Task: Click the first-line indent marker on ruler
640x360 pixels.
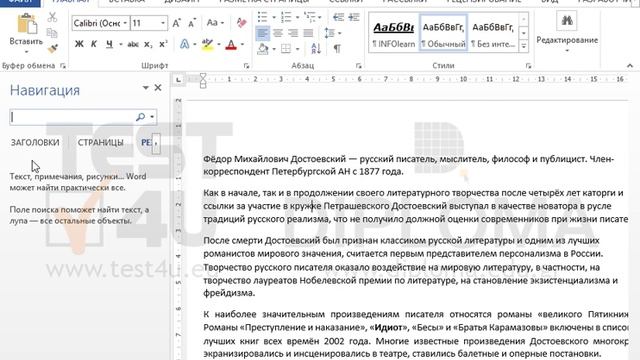Action: click(202, 76)
